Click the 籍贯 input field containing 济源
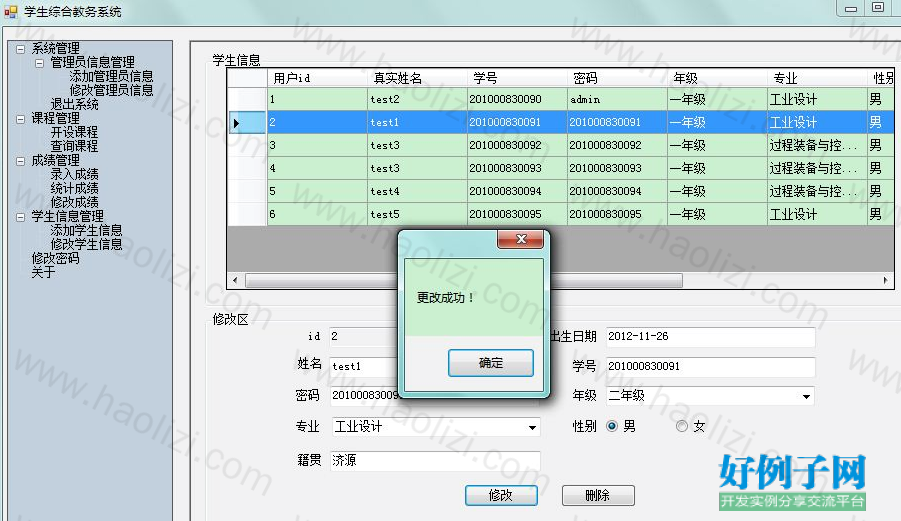Viewport: 901px width, 521px height. (435, 461)
